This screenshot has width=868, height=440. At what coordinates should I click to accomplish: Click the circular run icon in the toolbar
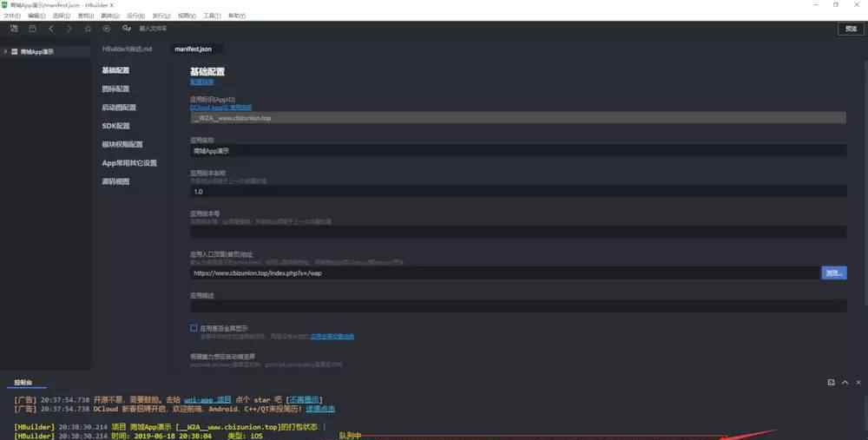[106, 29]
